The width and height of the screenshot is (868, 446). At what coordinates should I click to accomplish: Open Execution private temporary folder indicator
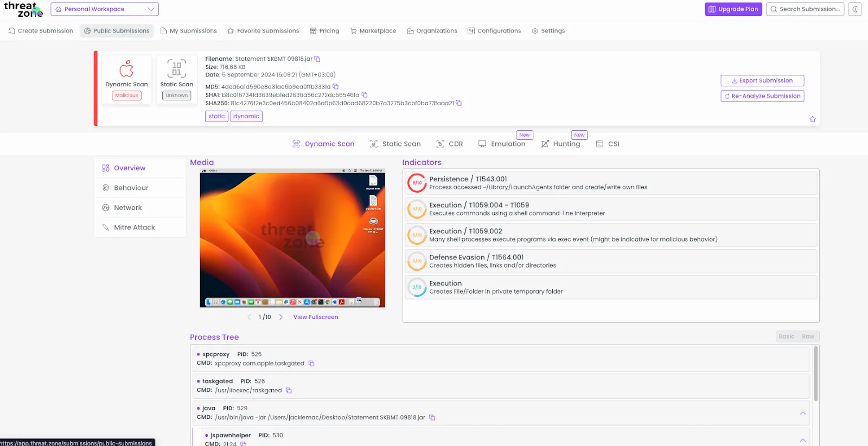click(611, 287)
